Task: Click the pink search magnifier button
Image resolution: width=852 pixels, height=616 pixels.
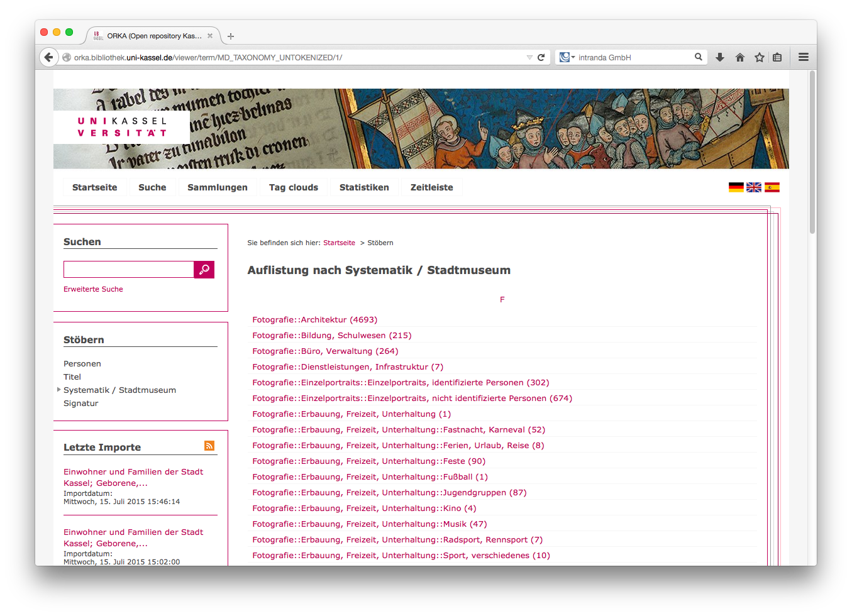Action: tap(204, 270)
